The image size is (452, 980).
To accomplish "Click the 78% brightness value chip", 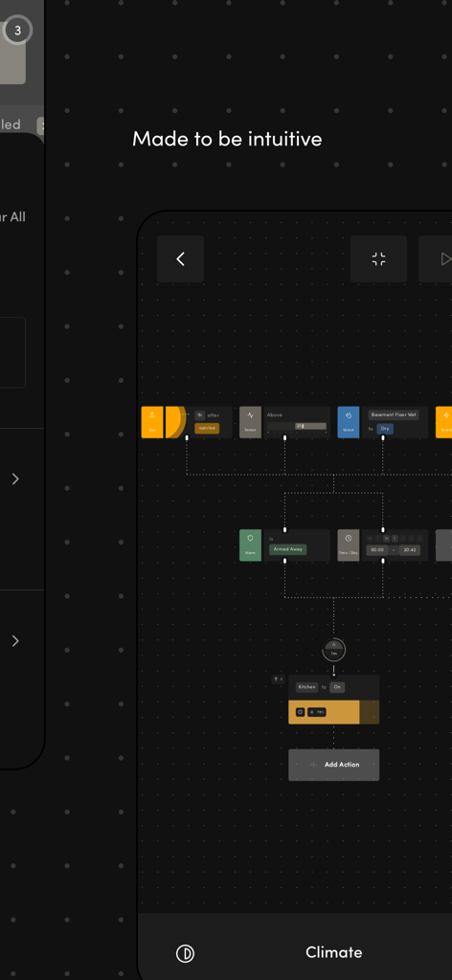I will pos(317,712).
